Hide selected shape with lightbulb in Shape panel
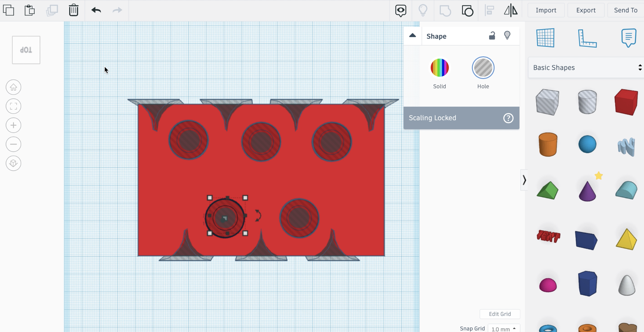The width and height of the screenshot is (644, 332). [507, 36]
